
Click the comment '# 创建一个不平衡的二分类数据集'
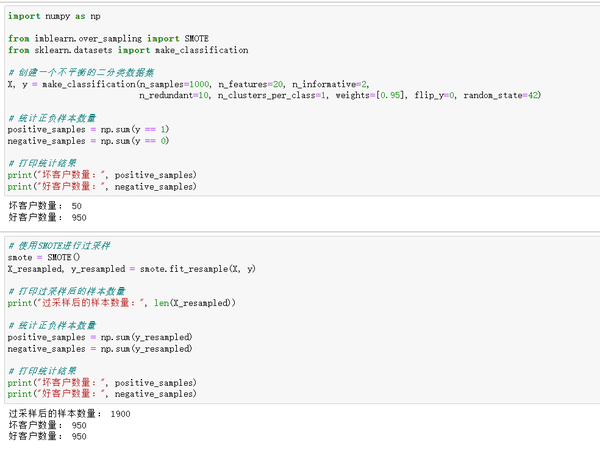point(81,72)
